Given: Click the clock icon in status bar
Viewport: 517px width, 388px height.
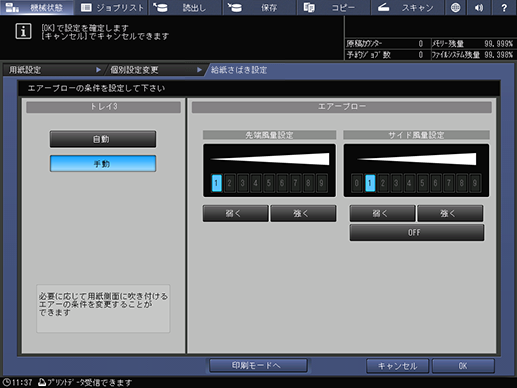Looking at the screenshot, I should (x=6, y=382).
